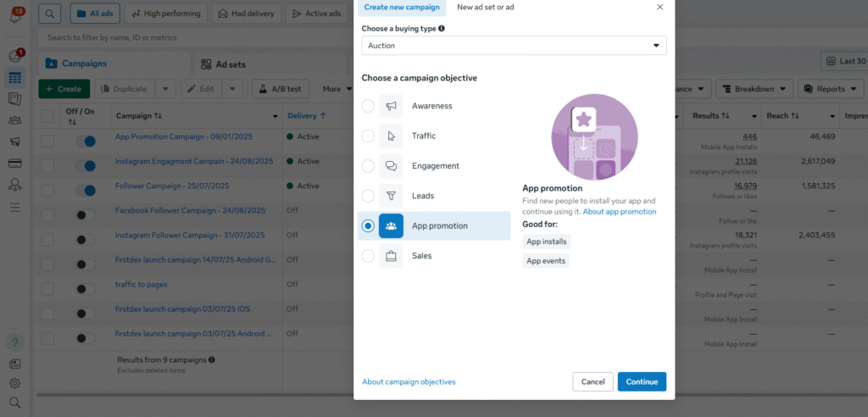Viewport: 868px width, 417px height.
Task: Click the Continue button
Action: point(642,381)
